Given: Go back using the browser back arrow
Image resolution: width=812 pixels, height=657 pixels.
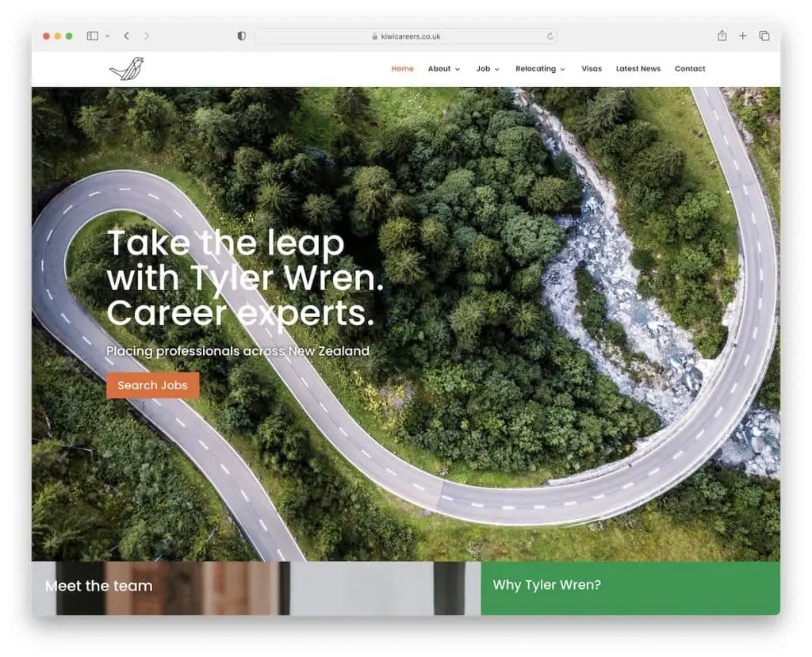Looking at the screenshot, I should click(x=126, y=36).
